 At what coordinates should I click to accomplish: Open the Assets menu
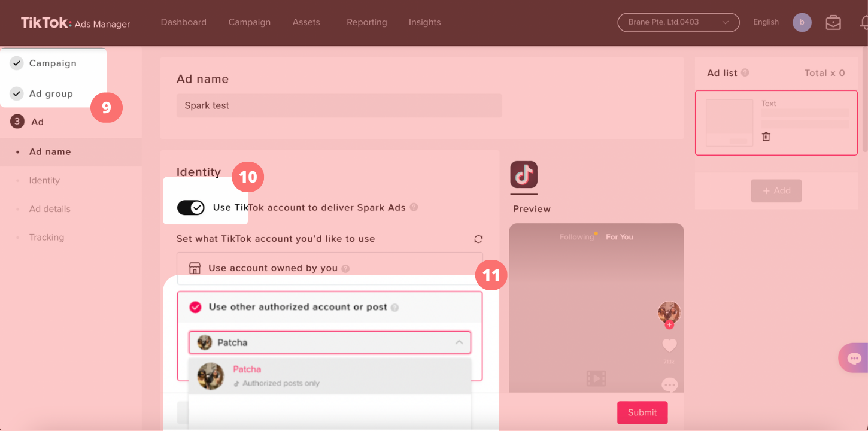(306, 22)
